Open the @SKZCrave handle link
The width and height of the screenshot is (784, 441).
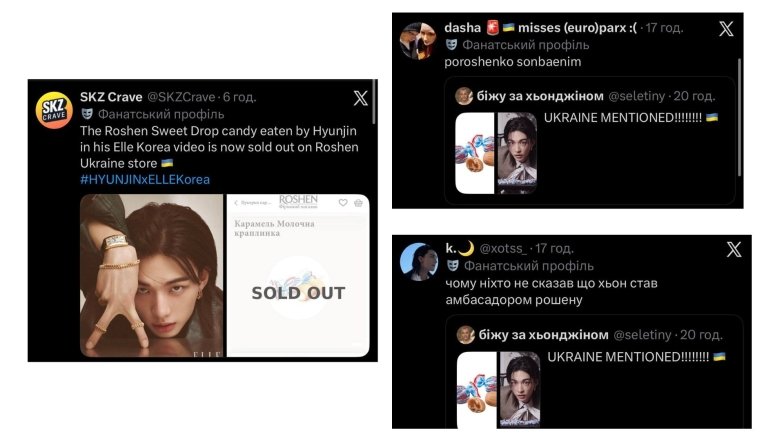point(180,97)
